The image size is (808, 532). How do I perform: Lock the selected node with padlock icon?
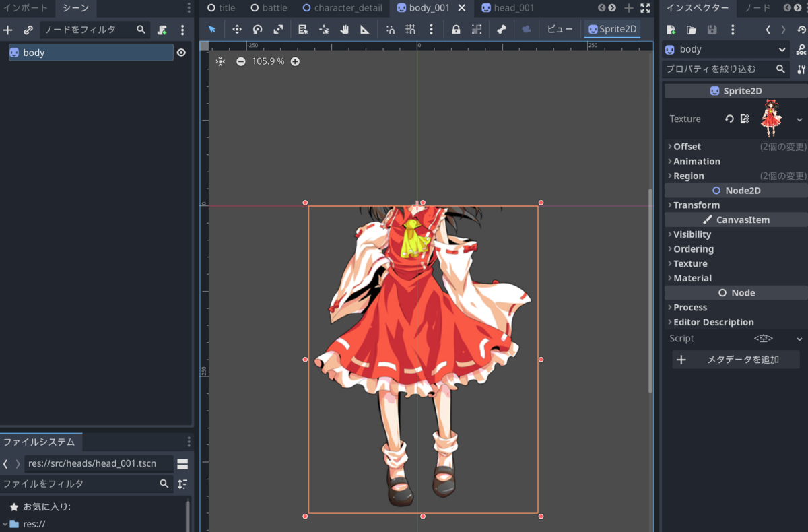tap(456, 30)
